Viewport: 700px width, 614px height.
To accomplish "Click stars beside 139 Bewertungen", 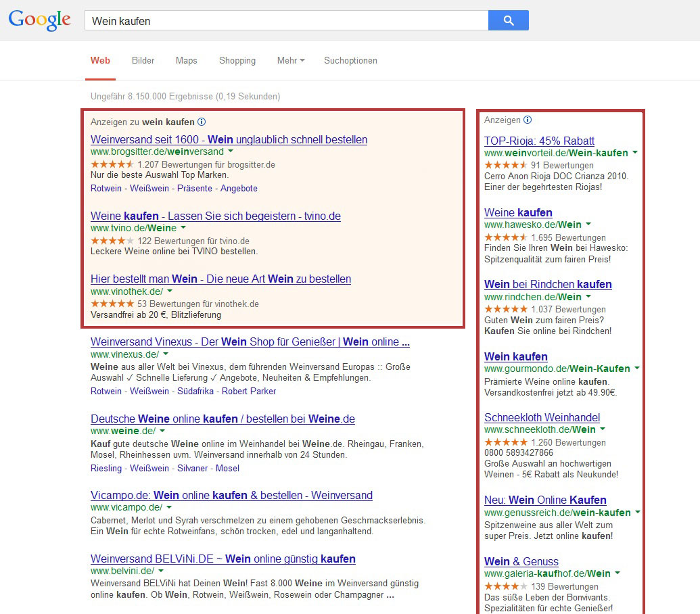I will tap(506, 586).
